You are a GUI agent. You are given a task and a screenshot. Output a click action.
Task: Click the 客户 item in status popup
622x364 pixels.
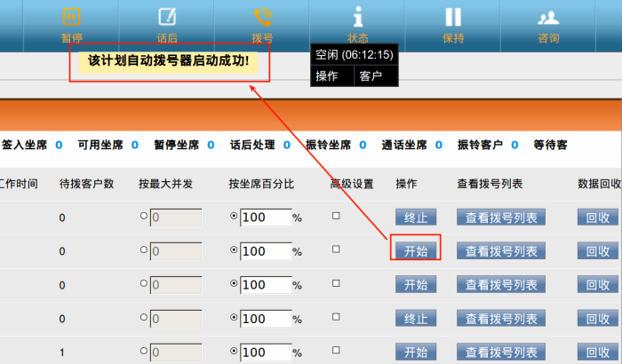pyautogui.click(x=371, y=76)
